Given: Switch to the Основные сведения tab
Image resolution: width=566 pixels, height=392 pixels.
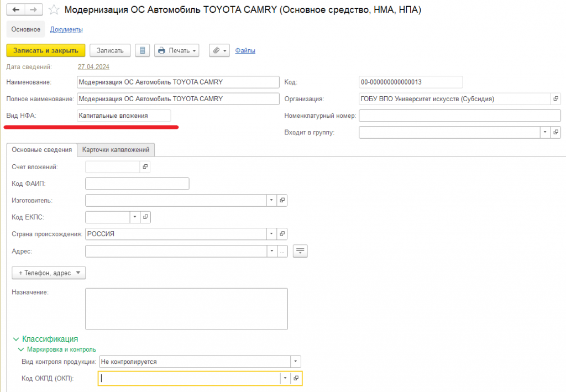Looking at the screenshot, I should click(x=42, y=150).
